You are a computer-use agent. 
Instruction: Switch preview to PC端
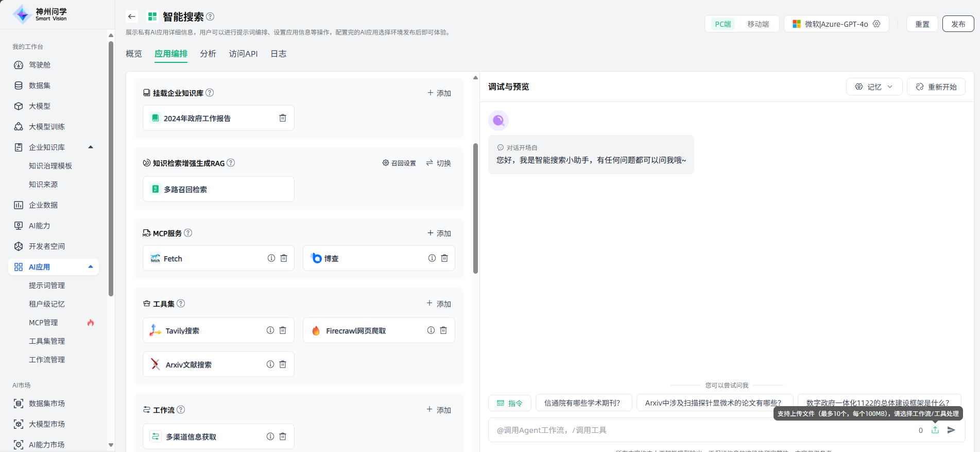[x=723, y=24]
